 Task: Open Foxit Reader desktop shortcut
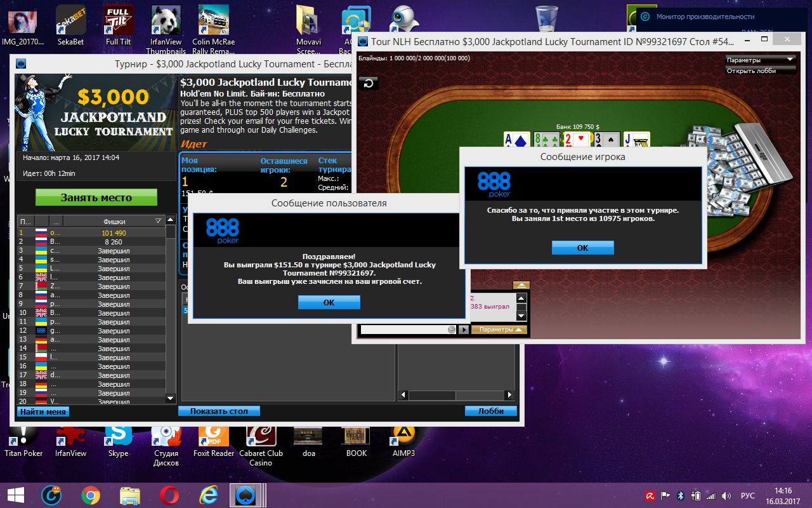[x=214, y=441]
